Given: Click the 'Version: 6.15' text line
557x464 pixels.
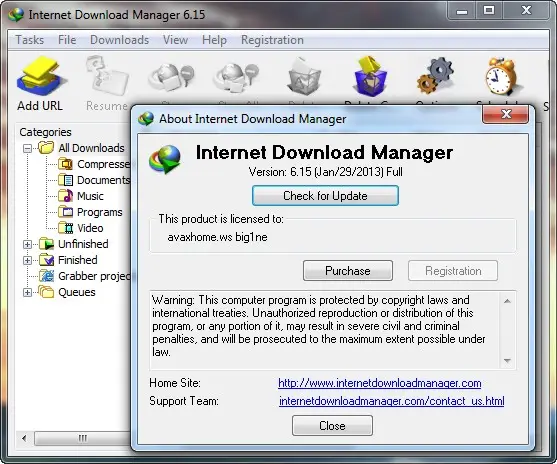Looking at the screenshot, I should click(325, 172).
